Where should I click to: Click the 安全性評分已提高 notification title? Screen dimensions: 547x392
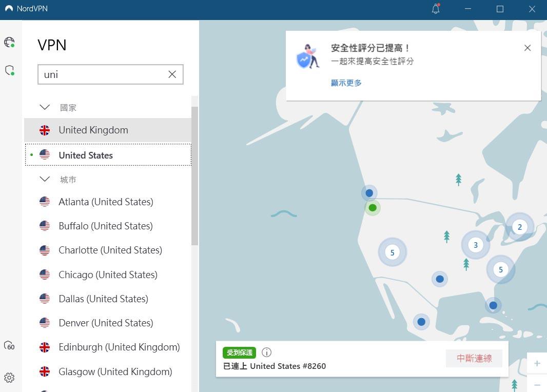(x=370, y=48)
